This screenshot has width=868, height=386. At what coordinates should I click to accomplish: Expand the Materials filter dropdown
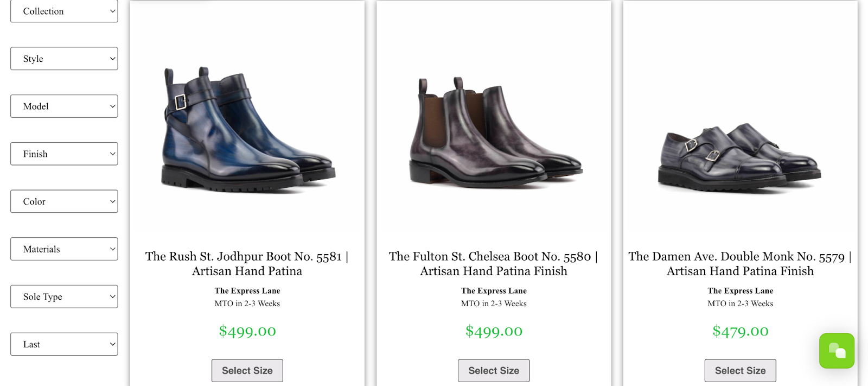tap(63, 249)
